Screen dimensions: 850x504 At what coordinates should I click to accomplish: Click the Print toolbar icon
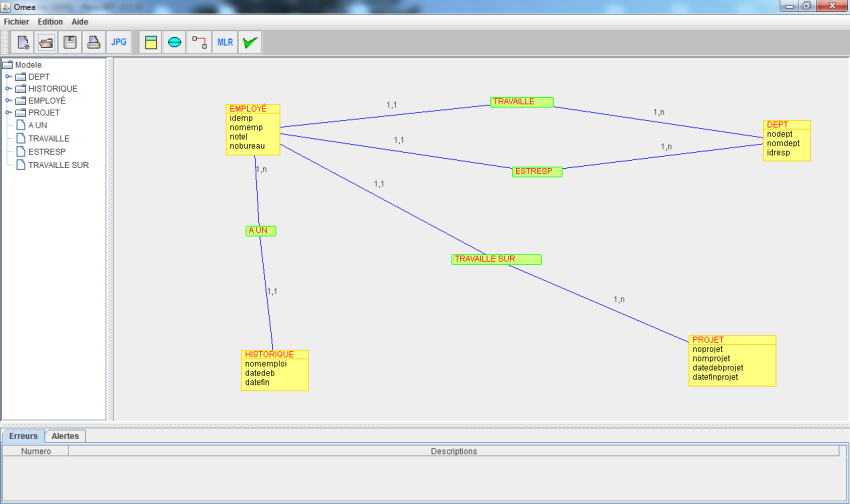(94, 42)
